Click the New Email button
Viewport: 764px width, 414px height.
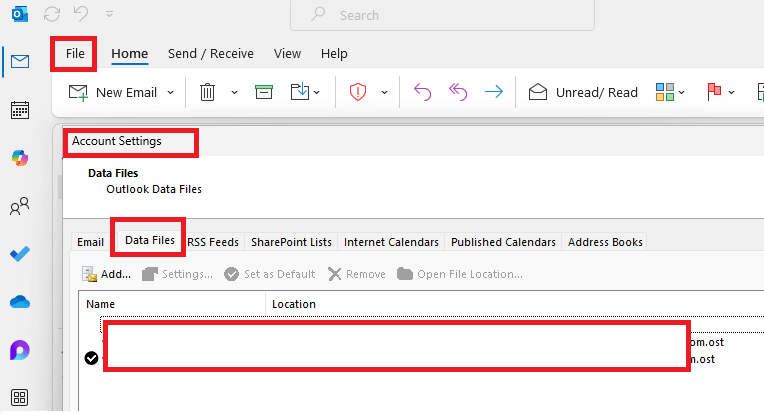113,92
